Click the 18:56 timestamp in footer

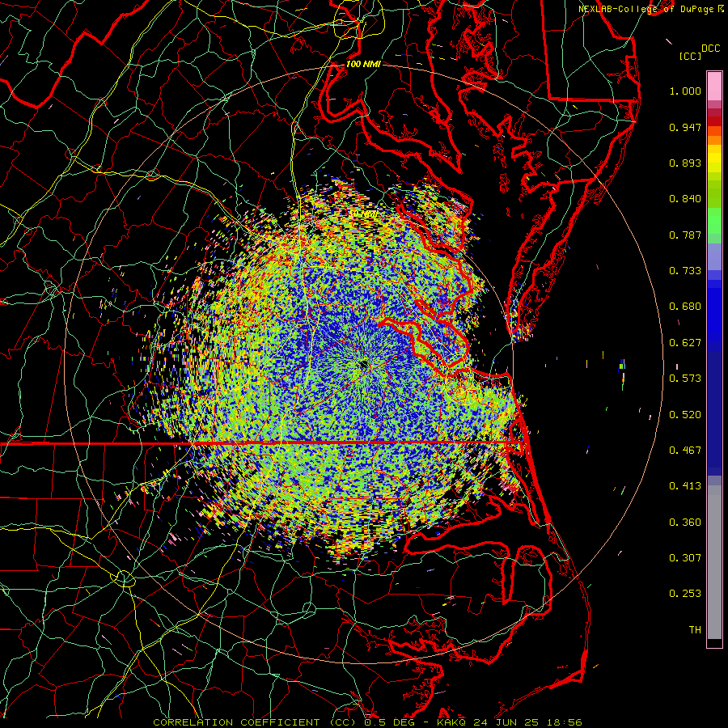pos(563,722)
